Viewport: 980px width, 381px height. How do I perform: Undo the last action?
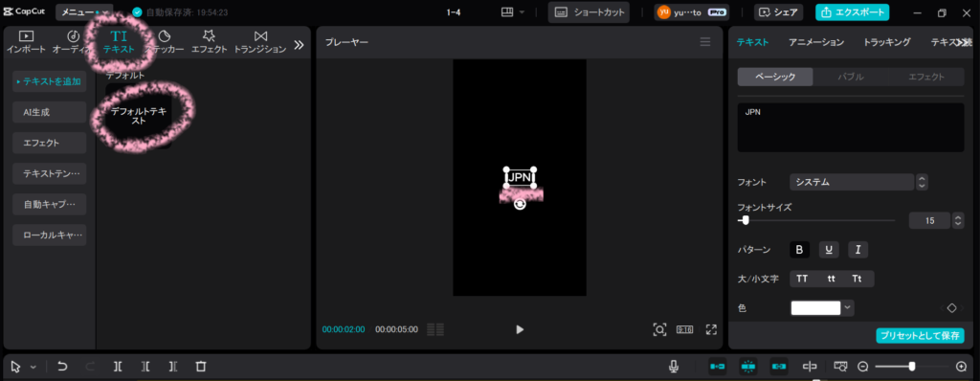pyautogui.click(x=62, y=367)
